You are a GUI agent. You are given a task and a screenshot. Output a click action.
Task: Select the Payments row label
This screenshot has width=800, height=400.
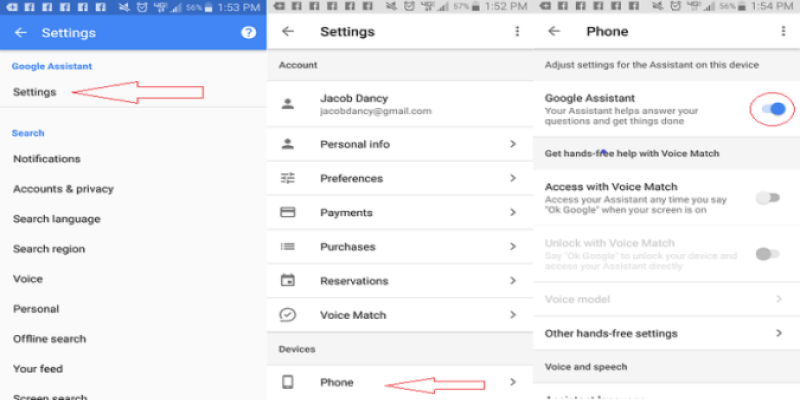pyautogui.click(x=346, y=213)
